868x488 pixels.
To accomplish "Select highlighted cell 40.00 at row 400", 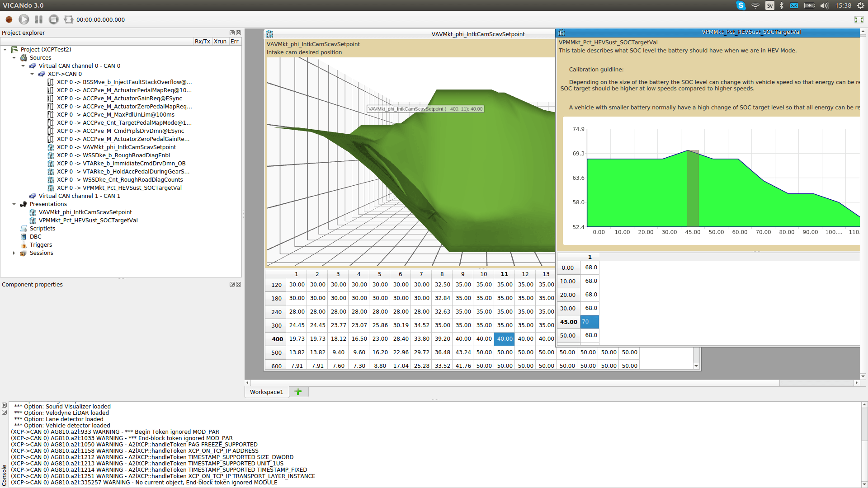I will (505, 339).
